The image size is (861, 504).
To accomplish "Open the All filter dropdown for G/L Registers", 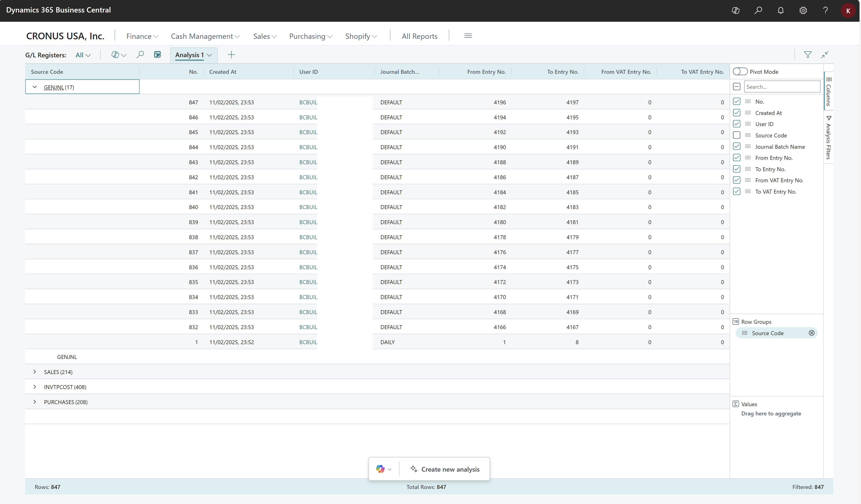I will [x=83, y=55].
